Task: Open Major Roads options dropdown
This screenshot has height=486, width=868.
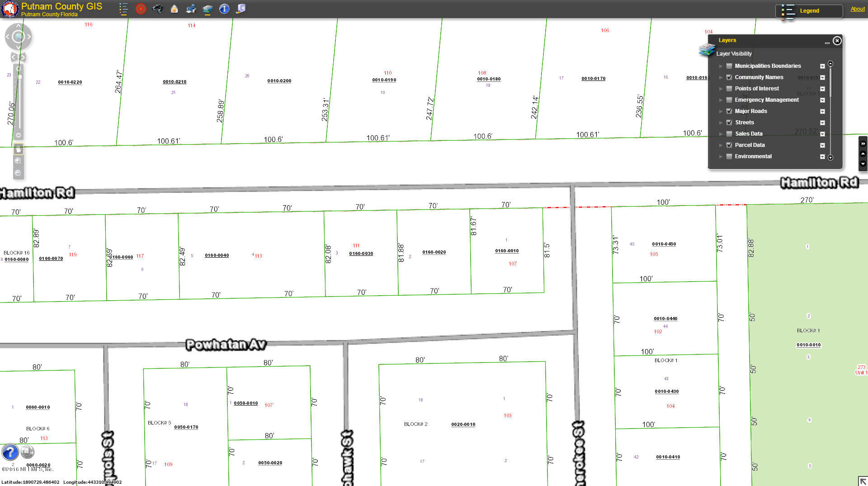Action: click(822, 112)
